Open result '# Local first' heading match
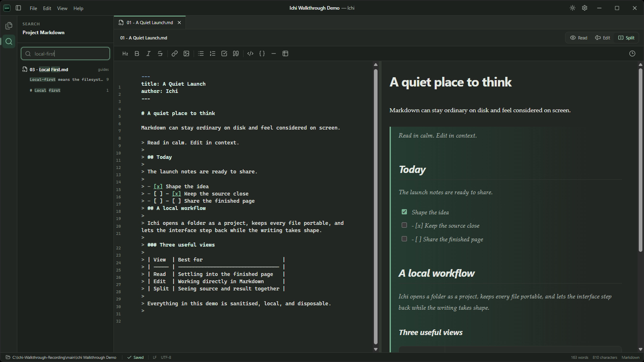 pos(45,90)
